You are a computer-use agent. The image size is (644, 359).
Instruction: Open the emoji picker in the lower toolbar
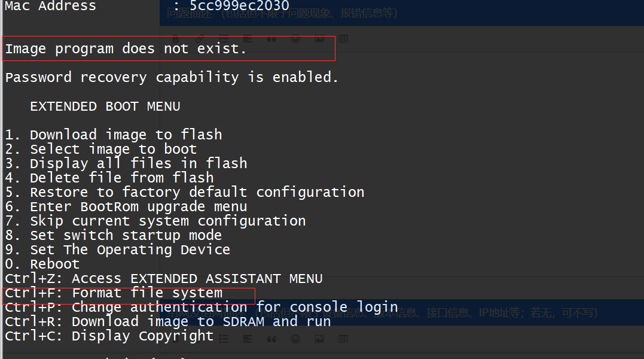(x=295, y=339)
